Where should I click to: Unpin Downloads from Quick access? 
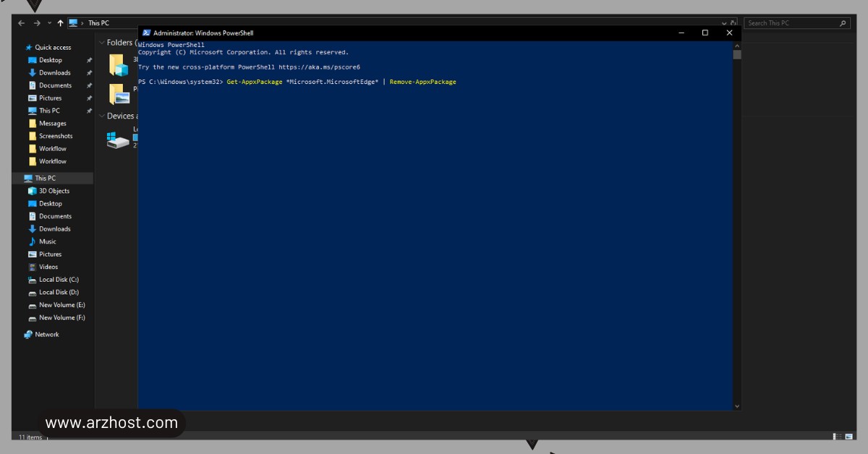[x=88, y=72]
